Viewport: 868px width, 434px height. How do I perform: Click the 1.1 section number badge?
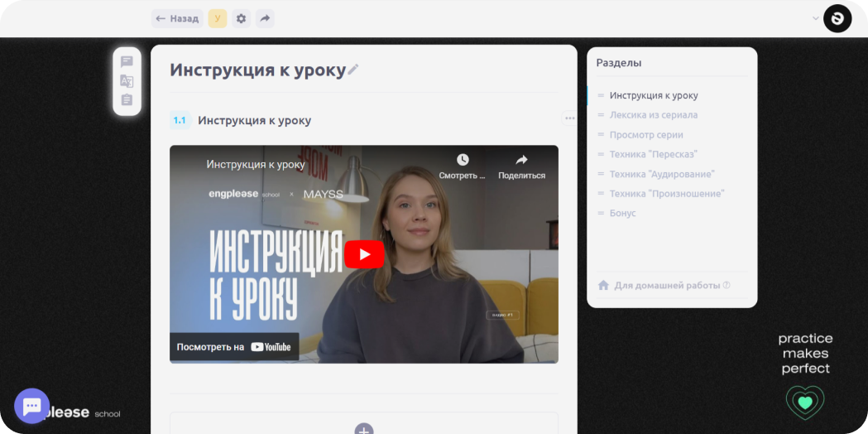pyautogui.click(x=180, y=120)
